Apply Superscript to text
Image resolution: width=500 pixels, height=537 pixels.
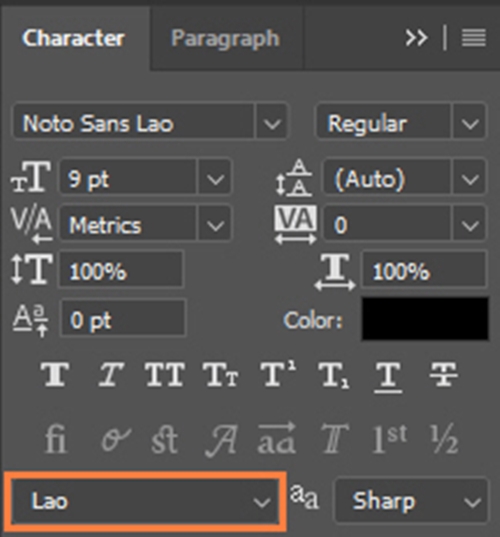278,374
